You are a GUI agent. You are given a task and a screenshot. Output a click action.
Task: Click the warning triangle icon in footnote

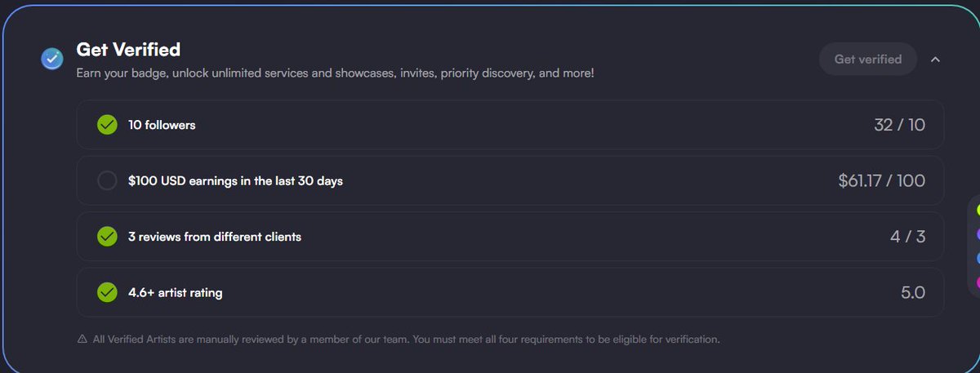point(82,339)
